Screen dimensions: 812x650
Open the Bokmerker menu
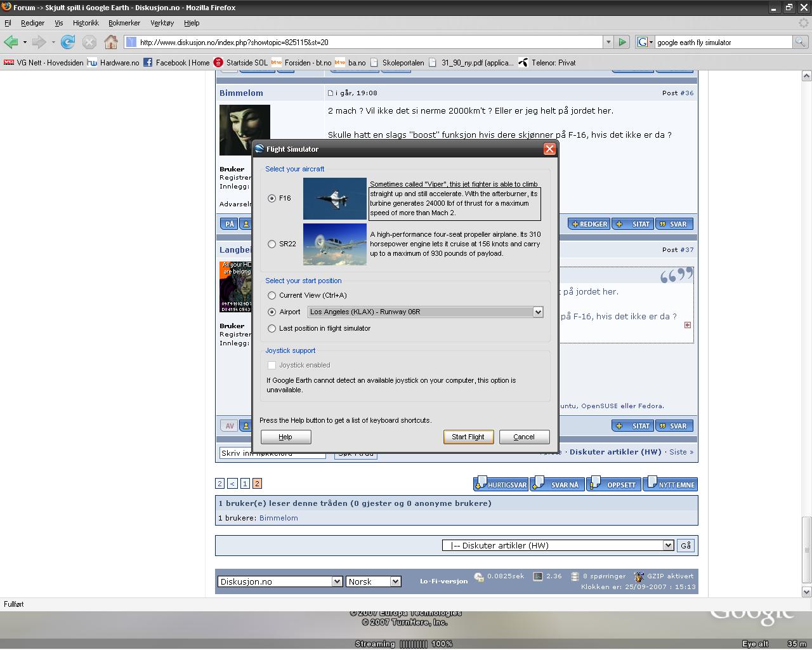point(124,23)
